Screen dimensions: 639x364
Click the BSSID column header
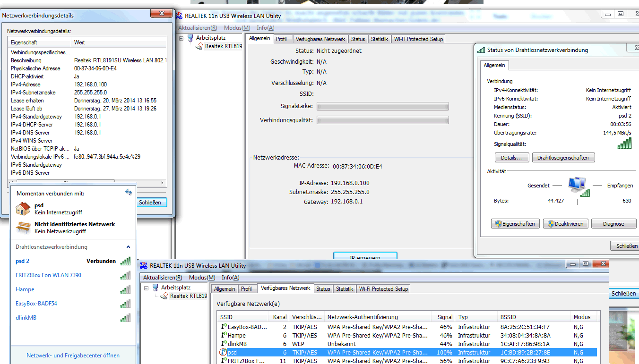(x=534, y=317)
